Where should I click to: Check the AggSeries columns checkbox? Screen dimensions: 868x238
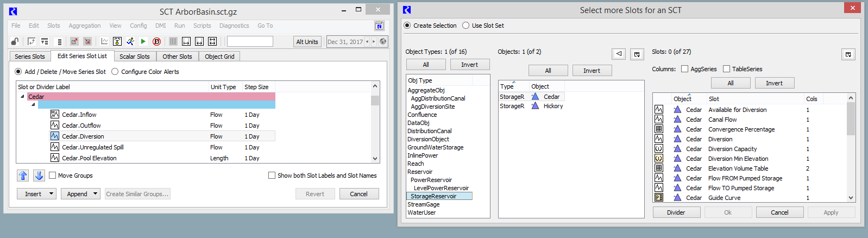coord(684,69)
